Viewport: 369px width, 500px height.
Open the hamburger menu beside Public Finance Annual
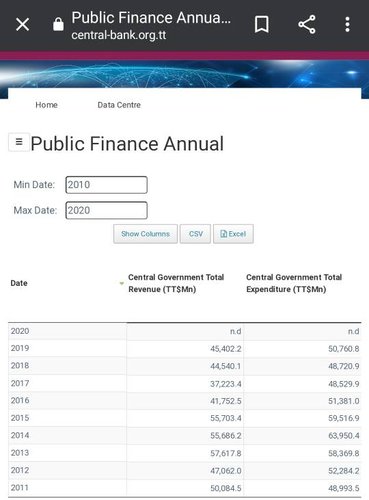point(19,142)
